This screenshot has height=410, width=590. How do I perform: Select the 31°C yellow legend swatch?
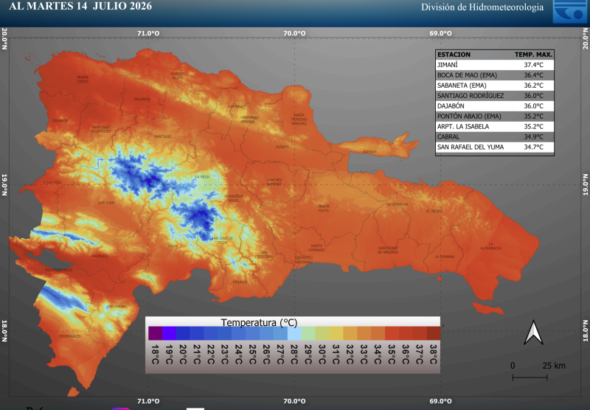(336, 333)
